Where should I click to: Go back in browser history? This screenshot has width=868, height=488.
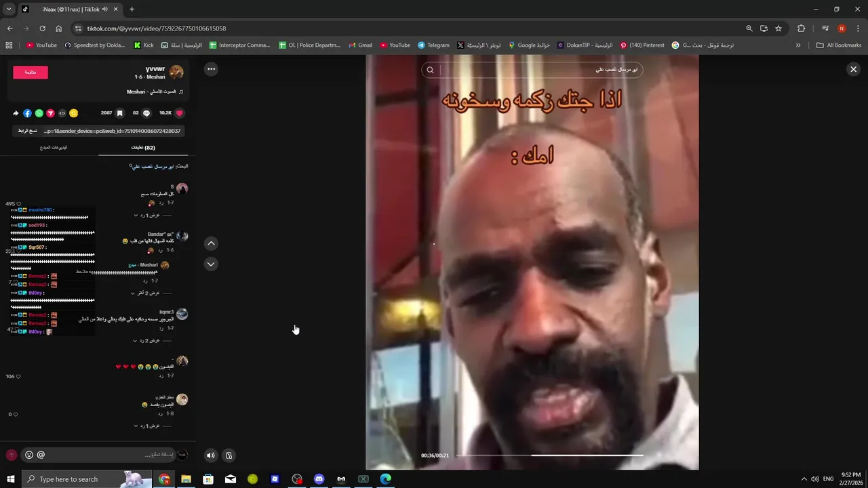coord(9,28)
